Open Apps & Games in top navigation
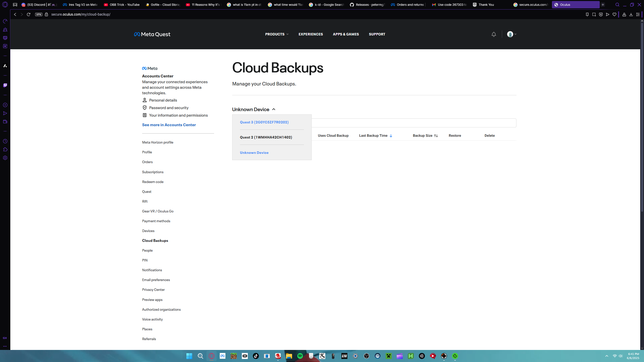The height and width of the screenshot is (362, 644). click(x=346, y=34)
